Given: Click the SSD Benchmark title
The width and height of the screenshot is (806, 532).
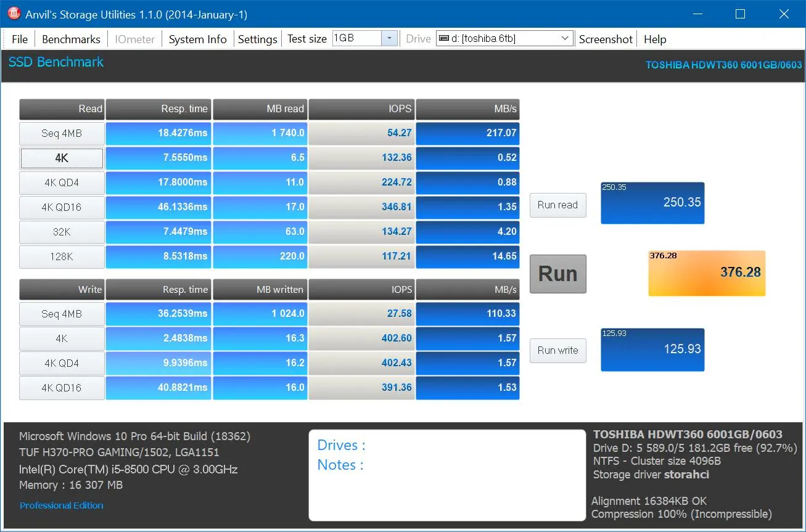Looking at the screenshot, I should [56, 62].
